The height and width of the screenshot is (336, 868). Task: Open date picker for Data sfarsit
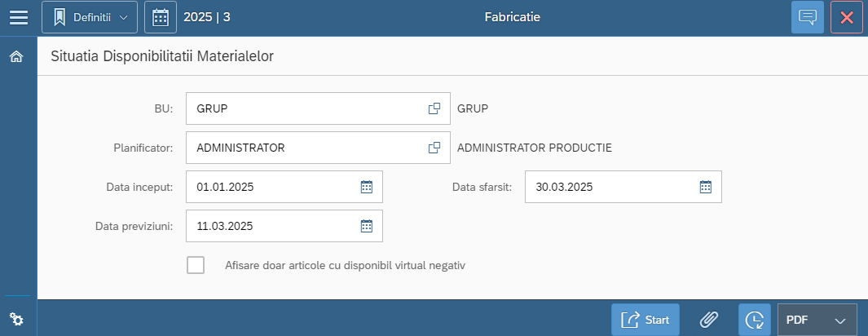pos(706,187)
